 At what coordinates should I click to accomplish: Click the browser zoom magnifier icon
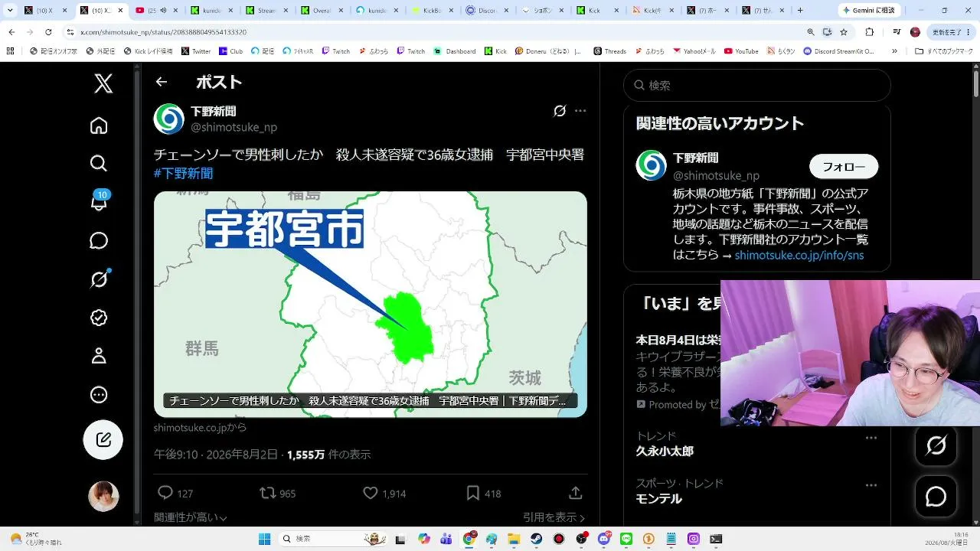pos(811,32)
